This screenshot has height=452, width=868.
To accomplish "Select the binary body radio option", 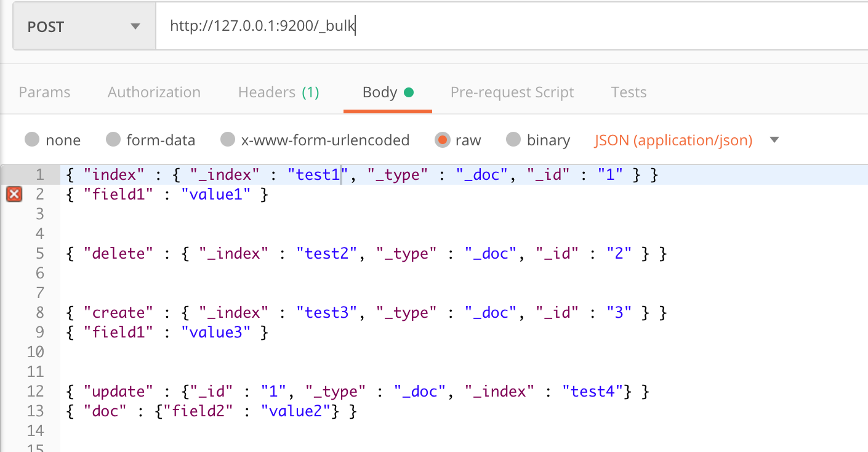I will click(x=513, y=140).
